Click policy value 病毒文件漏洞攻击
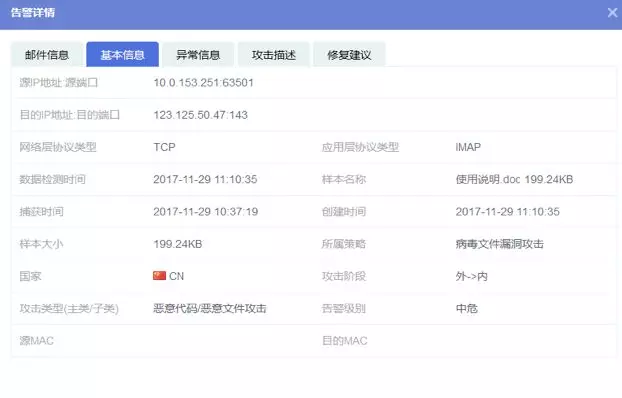The width and height of the screenshot is (622, 398). (x=499, y=244)
